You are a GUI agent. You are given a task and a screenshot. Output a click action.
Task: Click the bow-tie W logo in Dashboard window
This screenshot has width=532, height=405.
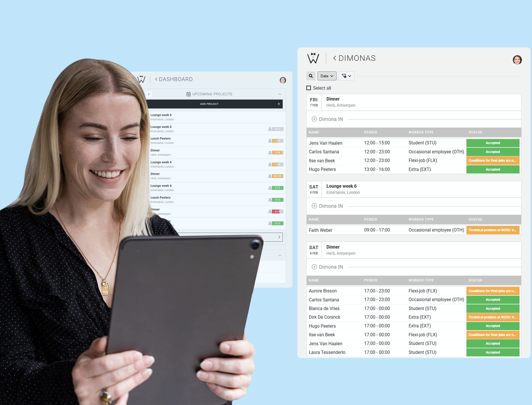point(141,79)
